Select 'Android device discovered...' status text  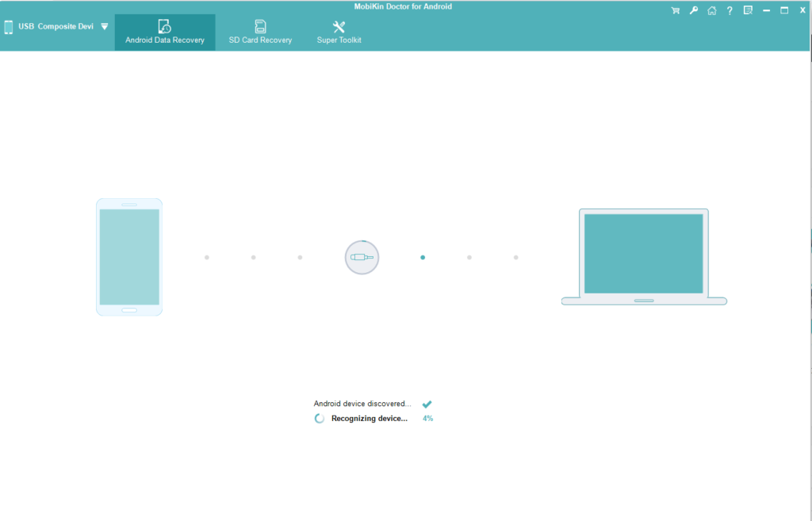(x=362, y=404)
